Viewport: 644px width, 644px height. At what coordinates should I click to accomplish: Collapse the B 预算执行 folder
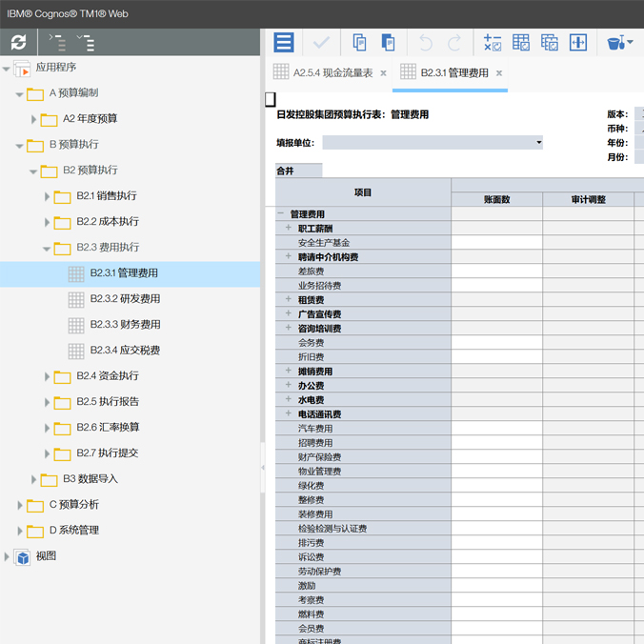pos(19,146)
